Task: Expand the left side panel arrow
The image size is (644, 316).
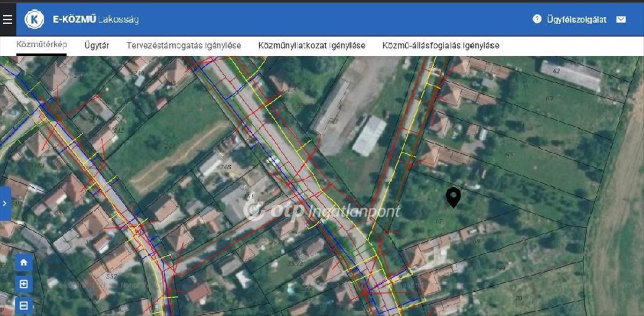Action: point(5,204)
